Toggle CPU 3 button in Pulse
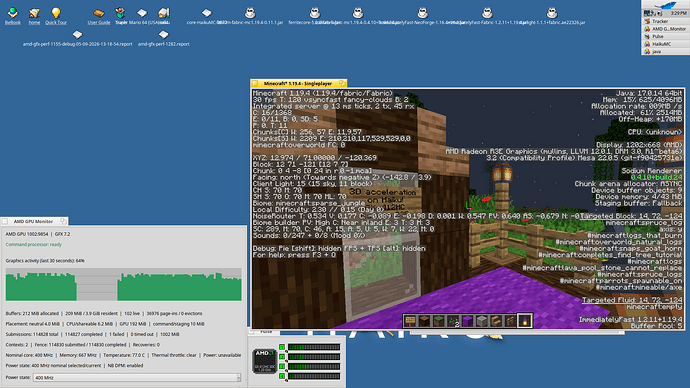Viewport: 690px width, 388px height. pyautogui.click(x=282, y=366)
